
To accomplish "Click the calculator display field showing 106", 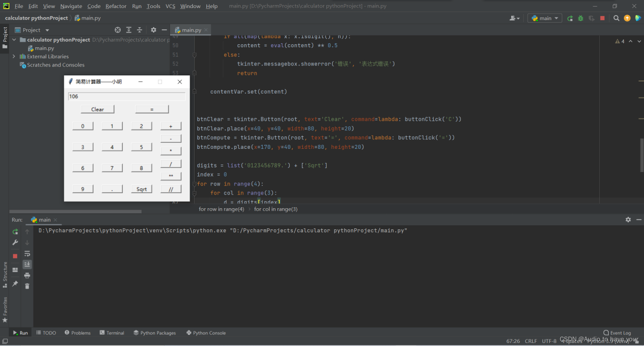I will [127, 97].
